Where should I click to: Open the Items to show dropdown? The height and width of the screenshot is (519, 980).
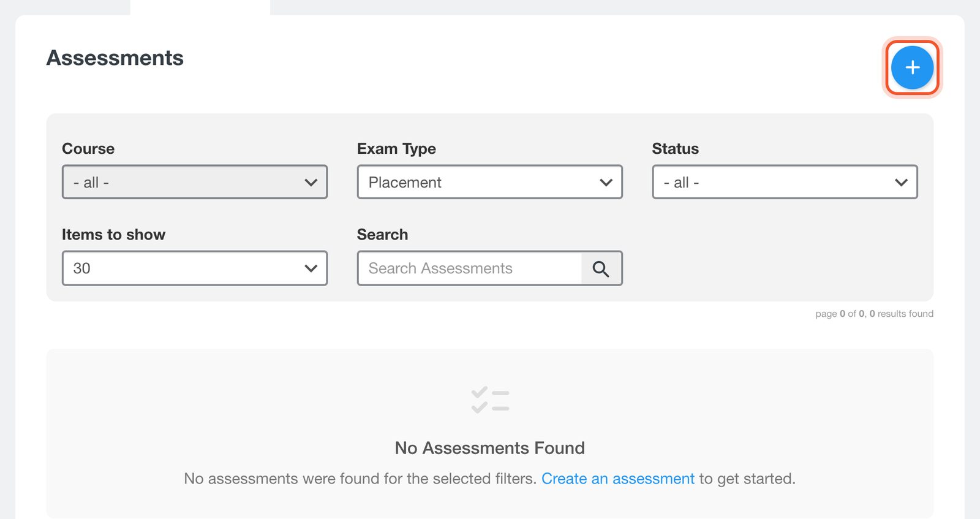click(x=195, y=268)
